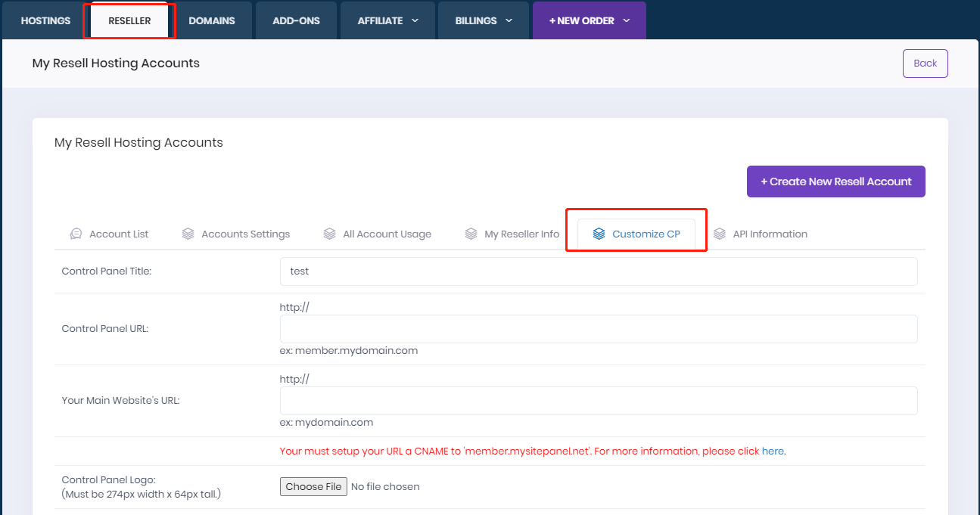The width and height of the screenshot is (980, 515).
Task: Follow the 'here' CNAME information link
Action: 773,451
